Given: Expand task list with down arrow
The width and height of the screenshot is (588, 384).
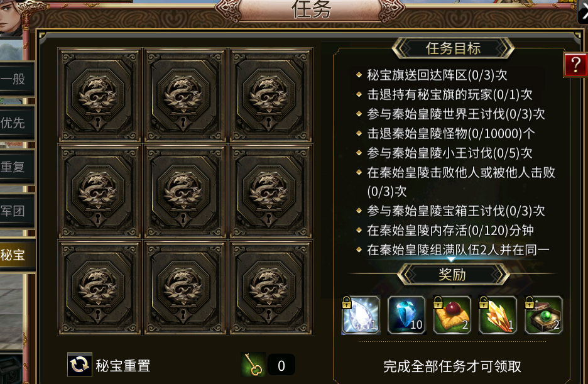Looking at the screenshot, I should pos(451,259).
